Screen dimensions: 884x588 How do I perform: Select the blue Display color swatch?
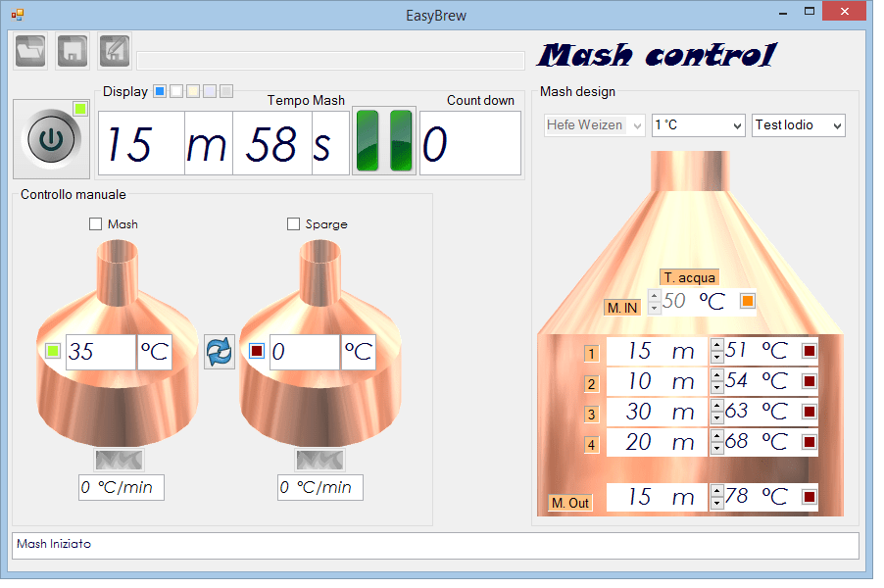pos(160,91)
